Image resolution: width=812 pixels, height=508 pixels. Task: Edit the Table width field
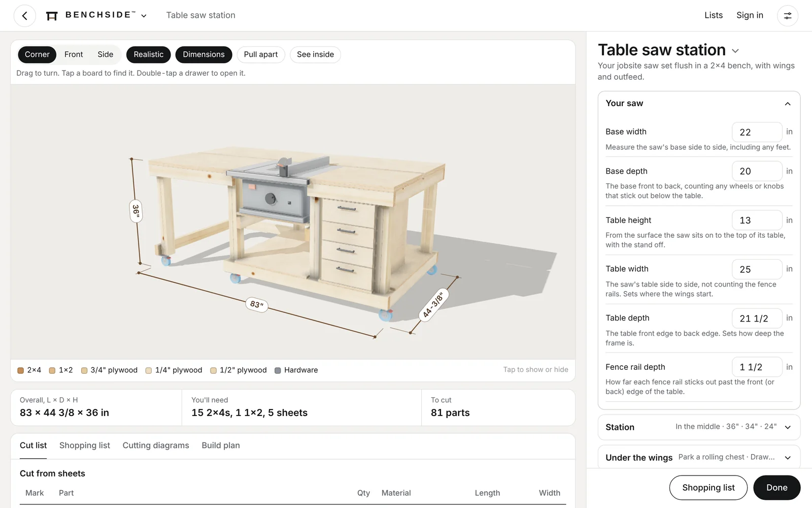tap(757, 269)
